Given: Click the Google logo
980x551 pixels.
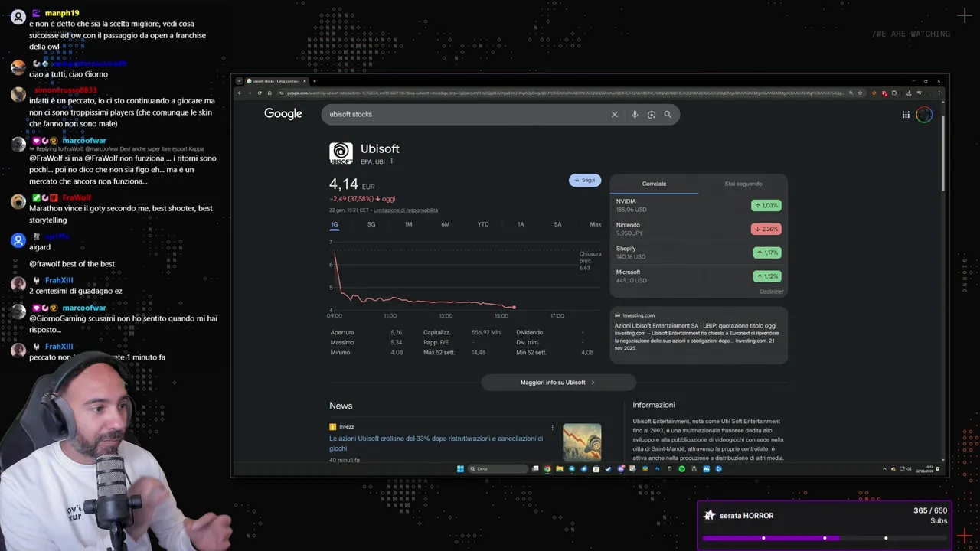Looking at the screenshot, I should coord(283,114).
